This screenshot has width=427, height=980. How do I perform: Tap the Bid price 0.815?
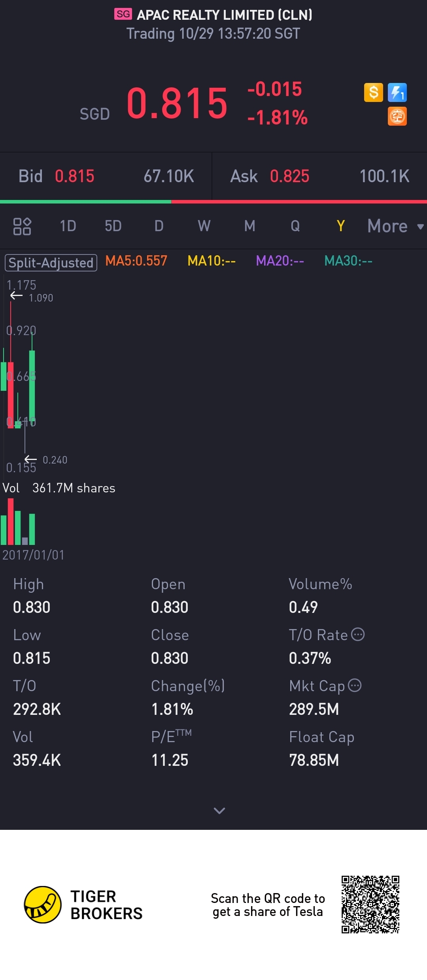click(x=75, y=176)
